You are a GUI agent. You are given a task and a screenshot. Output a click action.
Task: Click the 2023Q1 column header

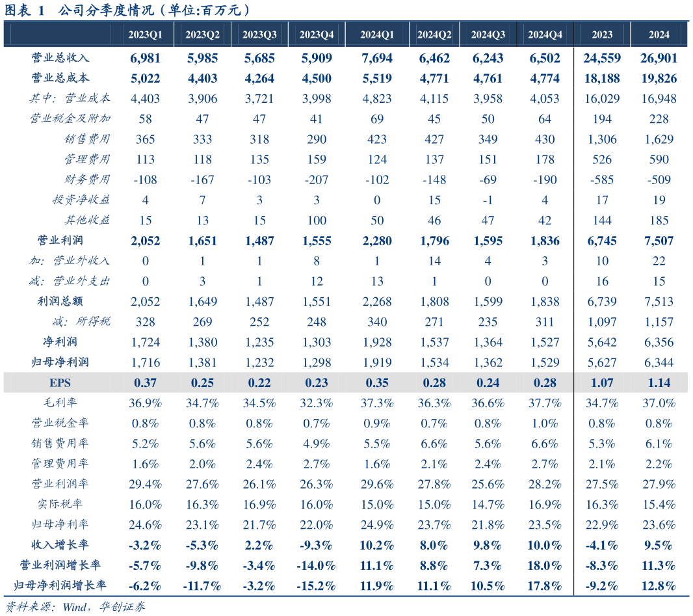(145, 34)
